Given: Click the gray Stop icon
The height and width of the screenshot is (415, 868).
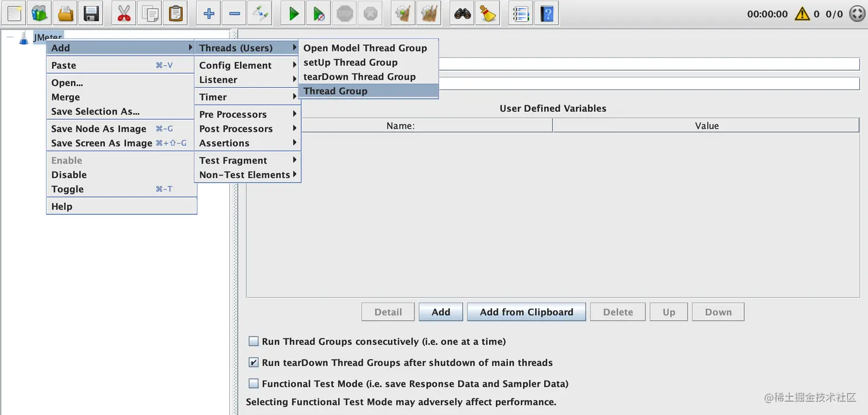Looking at the screenshot, I should pos(344,13).
